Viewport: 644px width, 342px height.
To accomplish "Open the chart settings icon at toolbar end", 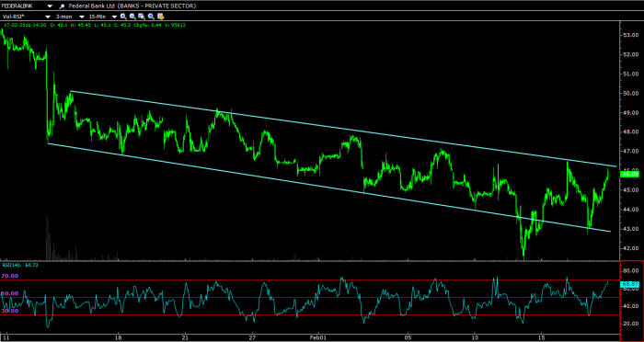I will [x=161, y=17].
